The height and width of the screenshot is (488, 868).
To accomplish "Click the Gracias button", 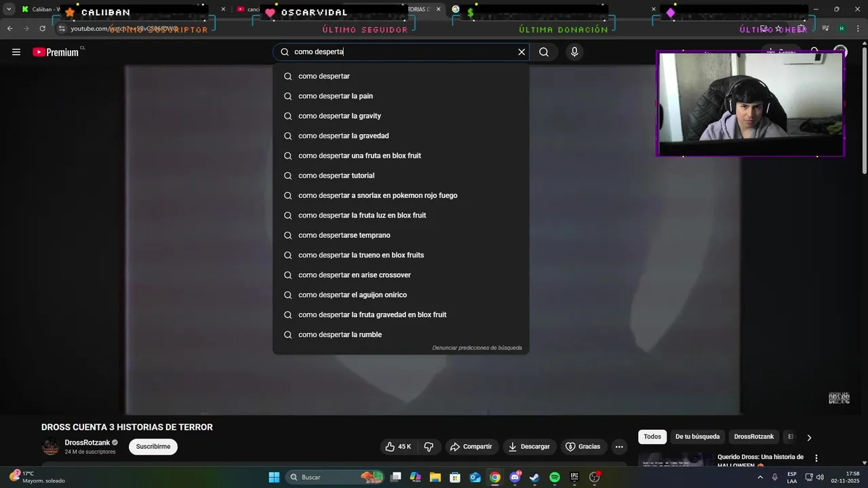I will (x=583, y=447).
